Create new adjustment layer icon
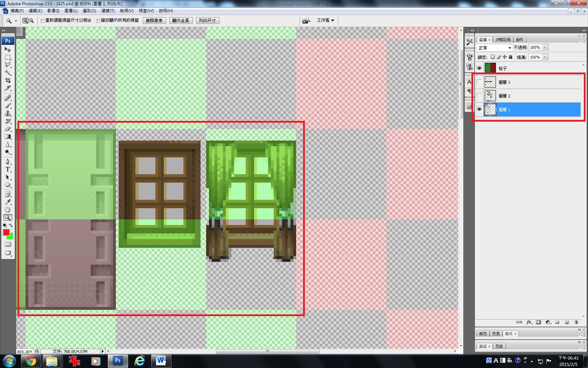 click(x=548, y=322)
